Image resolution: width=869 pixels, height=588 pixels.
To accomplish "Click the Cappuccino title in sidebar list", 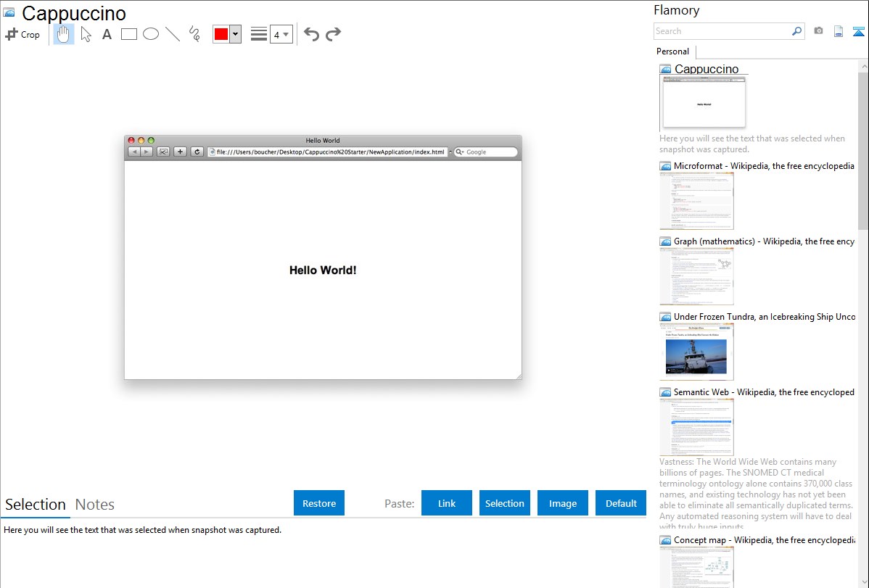I will point(707,69).
